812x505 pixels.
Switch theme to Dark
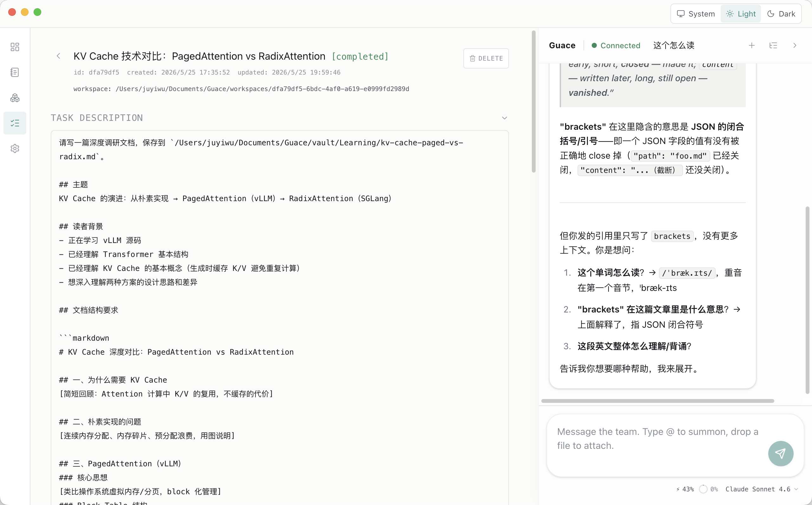(x=781, y=14)
